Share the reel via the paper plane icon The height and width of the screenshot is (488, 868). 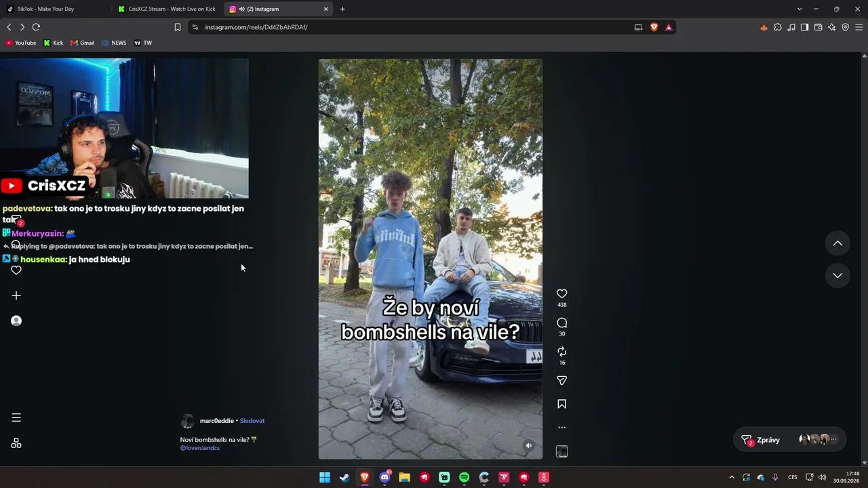click(561, 381)
